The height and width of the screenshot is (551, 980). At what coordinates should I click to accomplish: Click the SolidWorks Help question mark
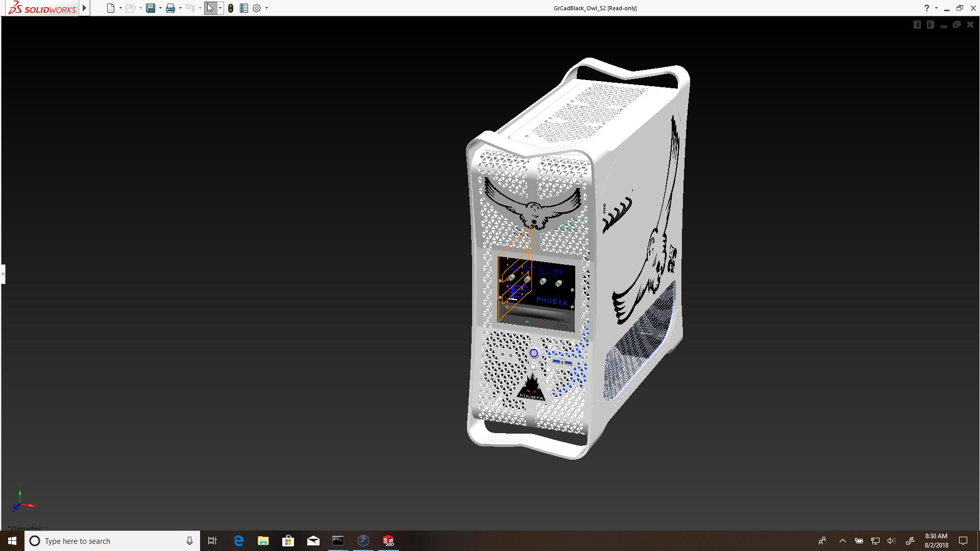coord(926,8)
